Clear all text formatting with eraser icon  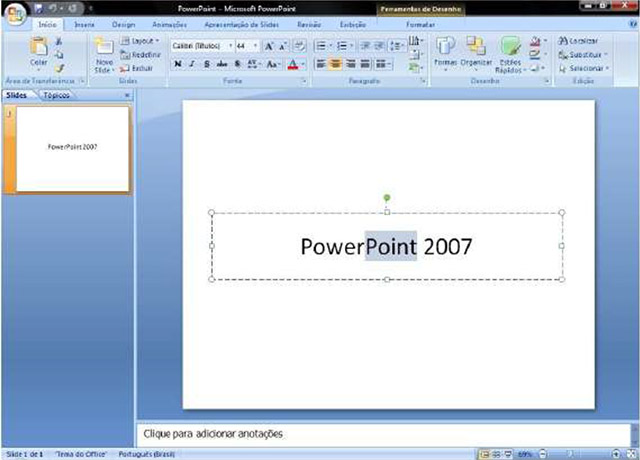299,46
